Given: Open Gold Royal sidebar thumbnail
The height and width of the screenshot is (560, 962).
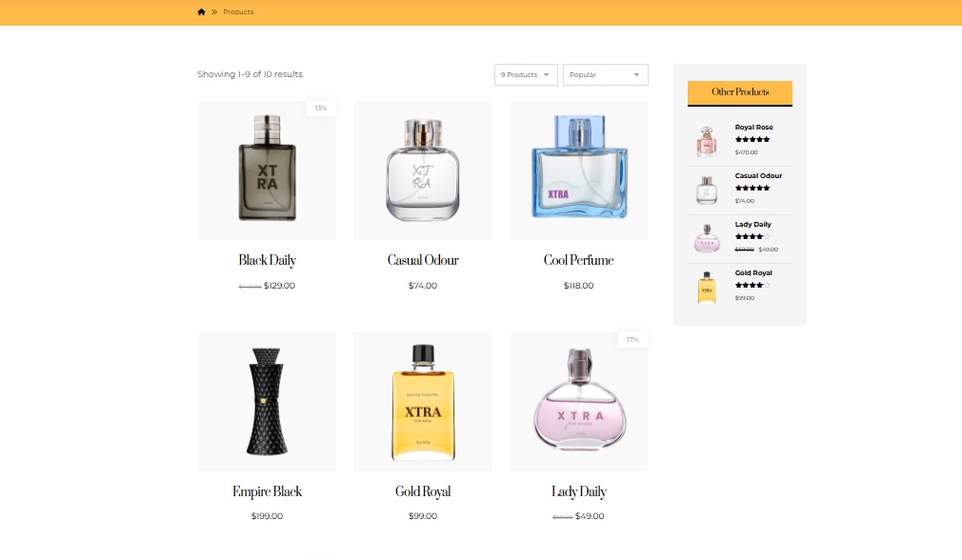Looking at the screenshot, I should coord(706,287).
